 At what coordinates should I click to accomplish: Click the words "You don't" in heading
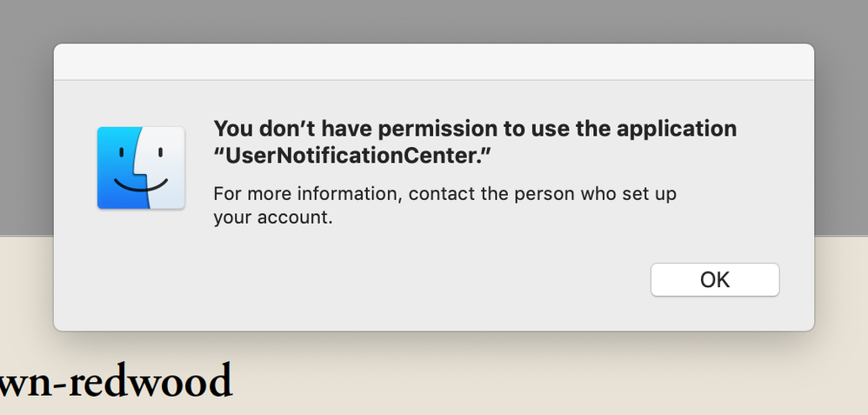[264, 129]
